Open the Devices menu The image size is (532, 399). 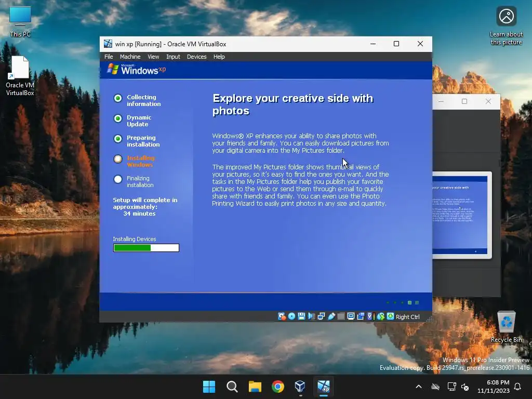tap(196, 57)
